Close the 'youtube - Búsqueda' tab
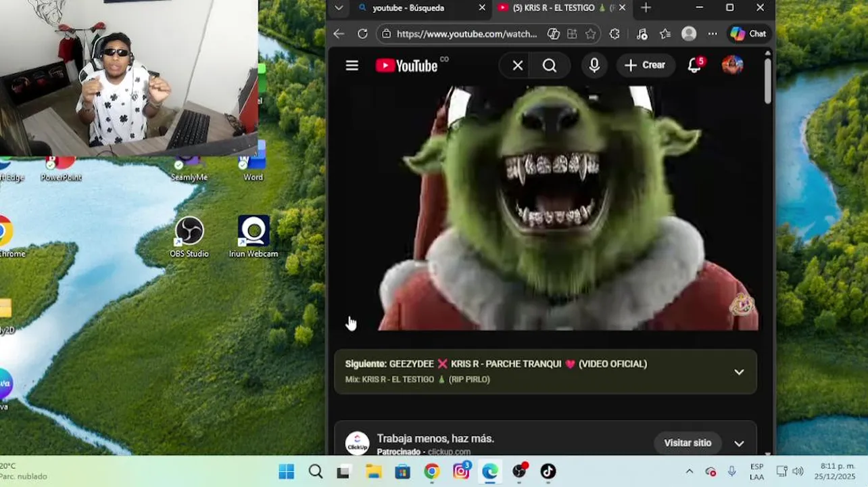868x487 pixels. point(482,7)
